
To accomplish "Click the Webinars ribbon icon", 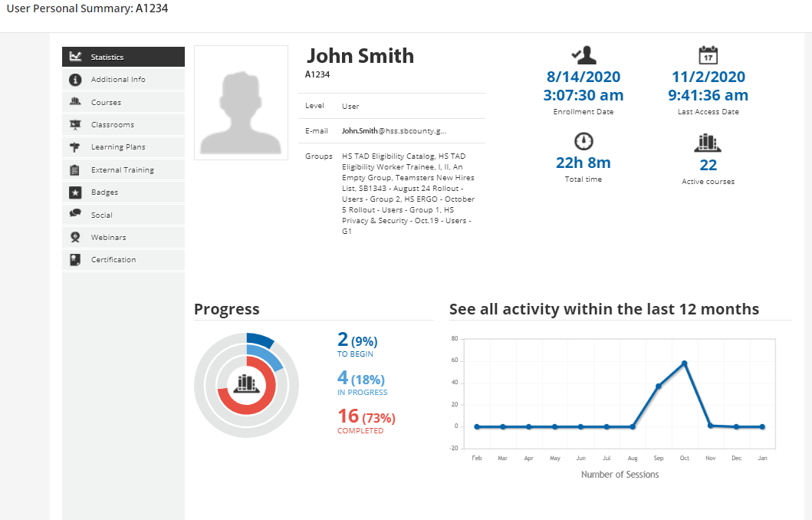I will click(75, 238).
